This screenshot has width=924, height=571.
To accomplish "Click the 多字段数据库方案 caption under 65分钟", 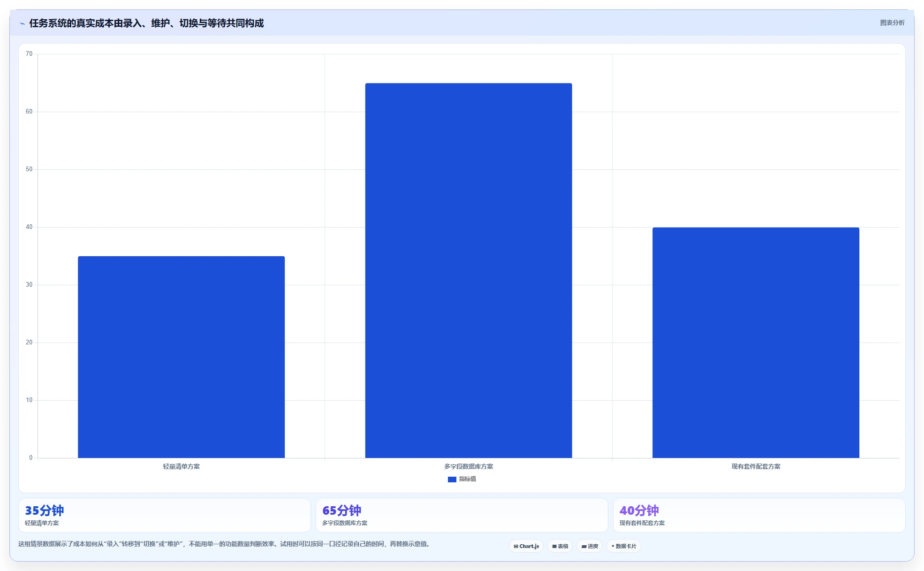I will [345, 523].
